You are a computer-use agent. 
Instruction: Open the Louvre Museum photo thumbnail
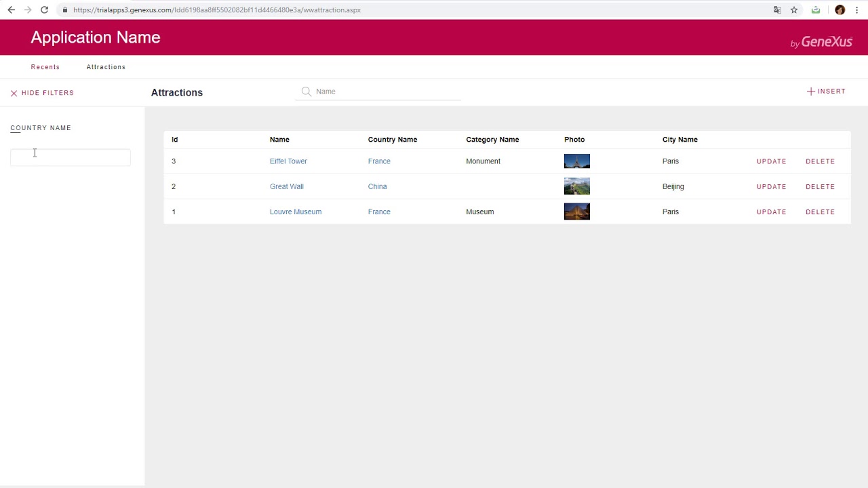(x=577, y=211)
